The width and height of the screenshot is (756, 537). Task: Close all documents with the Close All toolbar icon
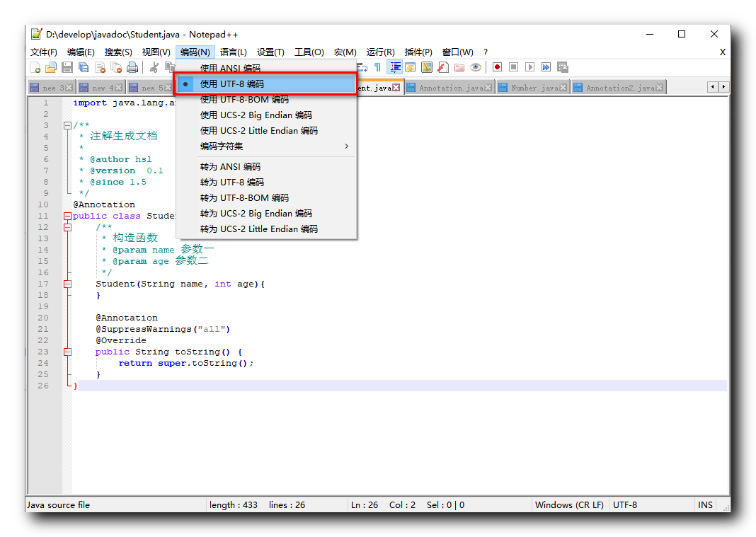click(116, 67)
